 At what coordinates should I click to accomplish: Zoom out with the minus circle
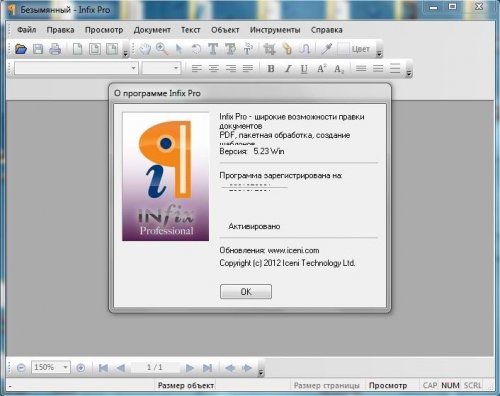21,368
